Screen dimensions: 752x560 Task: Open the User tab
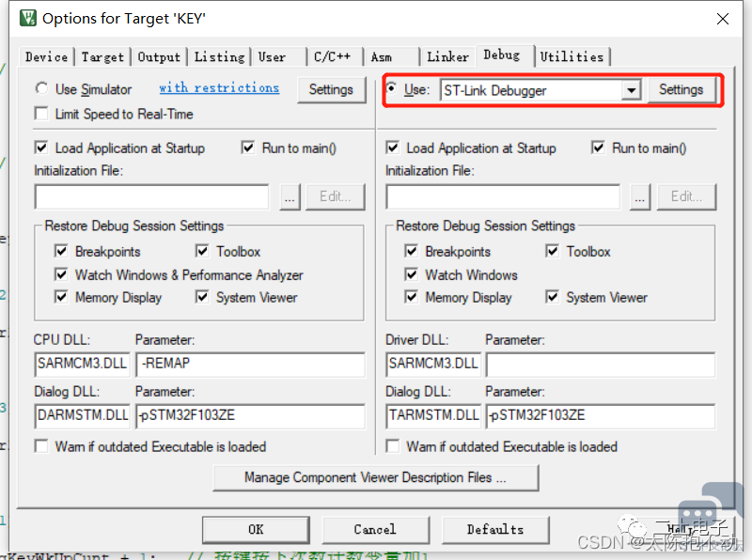click(x=279, y=57)
